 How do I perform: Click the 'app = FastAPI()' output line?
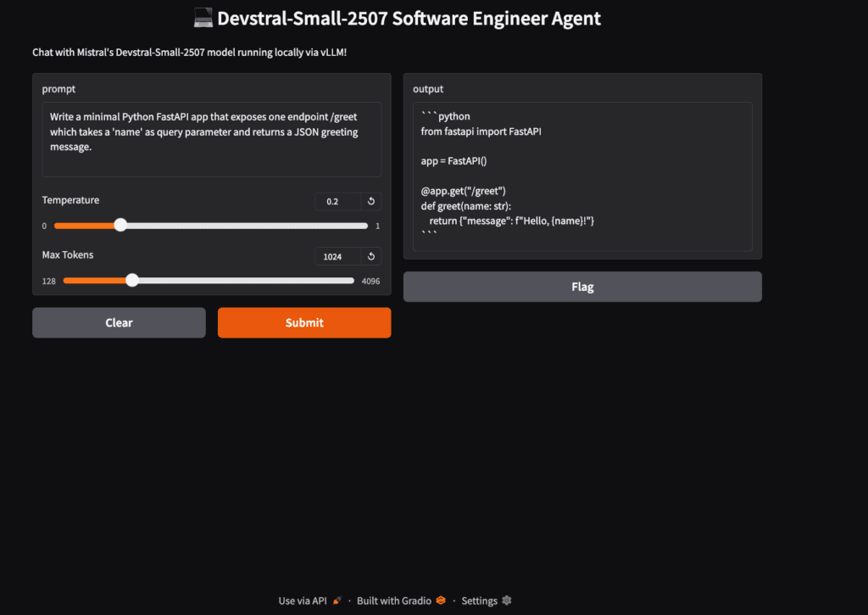[x=454, y=160]
